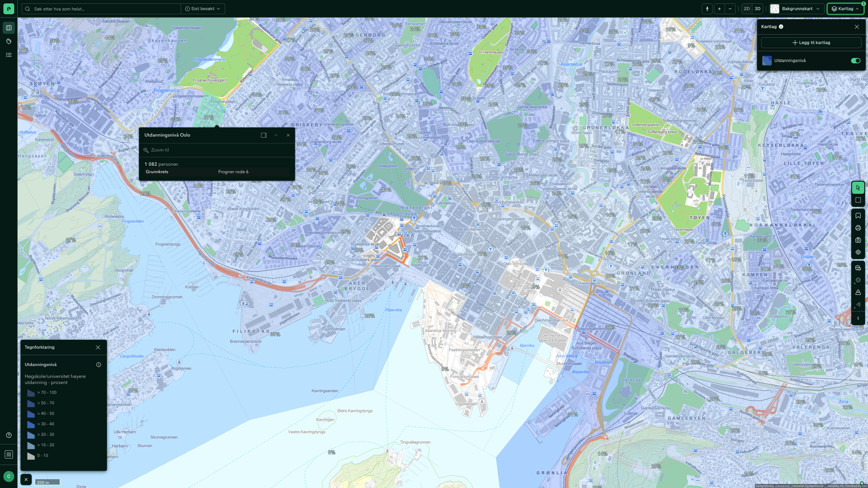Viewport: 868px width, 488px height.
Task: Click the compass north-reset icon
Action: pos(707,9)
